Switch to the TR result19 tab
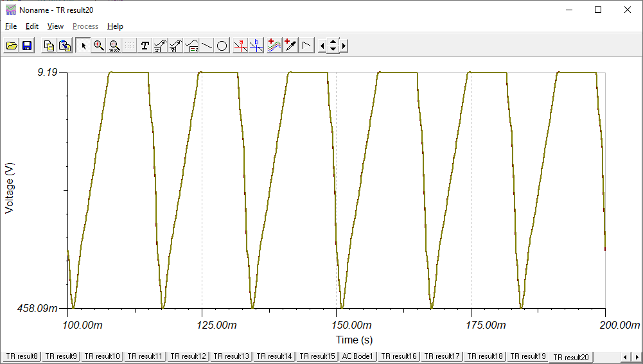 click(528, 356)
